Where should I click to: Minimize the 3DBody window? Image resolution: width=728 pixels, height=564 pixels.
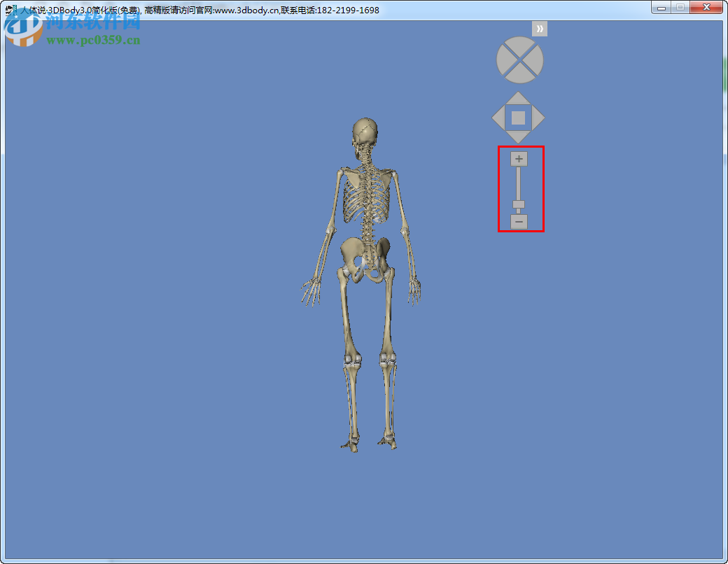661,7
